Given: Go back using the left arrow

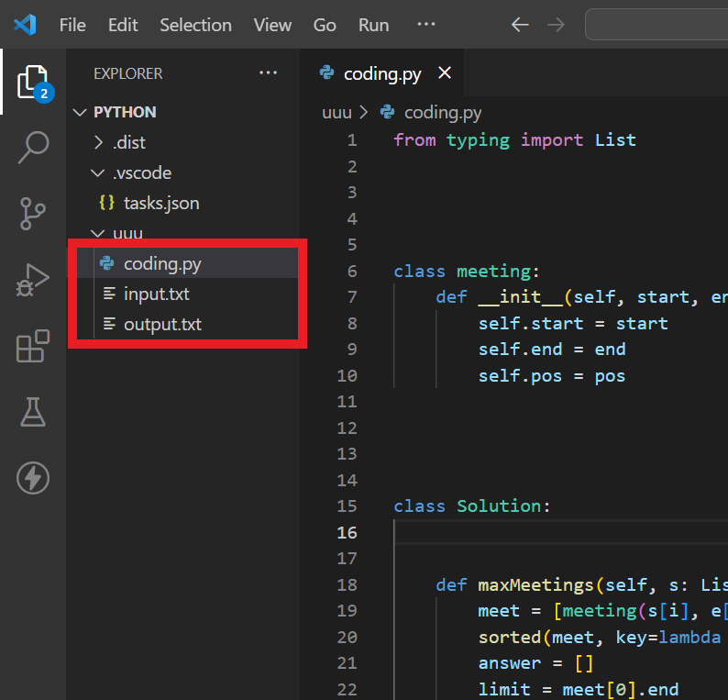Looking at the screenshot, I should click(520, 25).
